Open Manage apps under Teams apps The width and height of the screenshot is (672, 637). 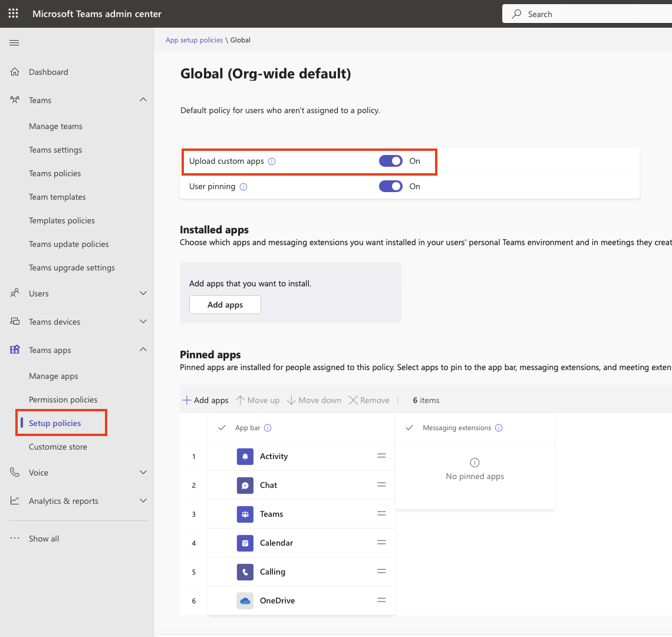pos(54,376)
